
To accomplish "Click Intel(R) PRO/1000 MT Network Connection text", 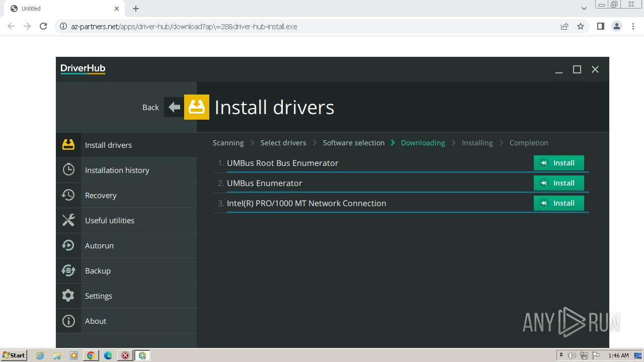I will [306, 203].
